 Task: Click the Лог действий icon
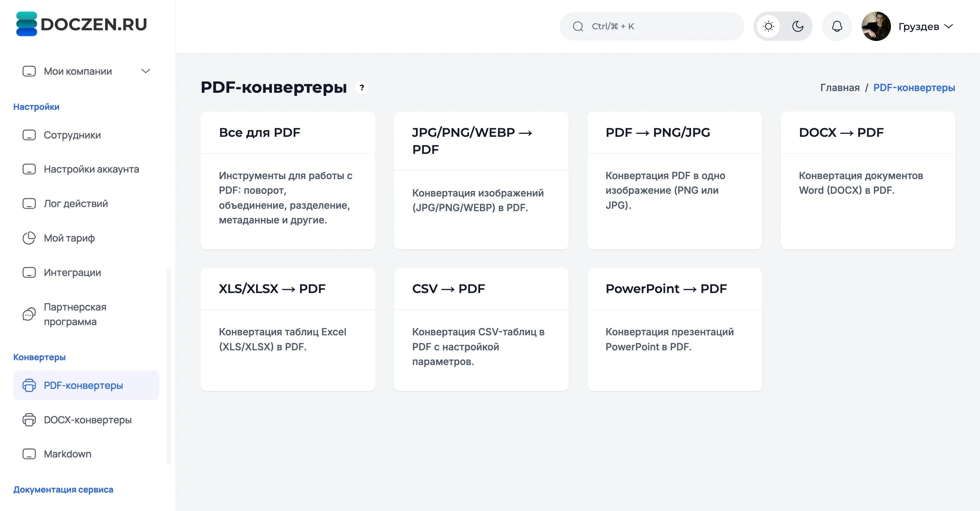29,204
